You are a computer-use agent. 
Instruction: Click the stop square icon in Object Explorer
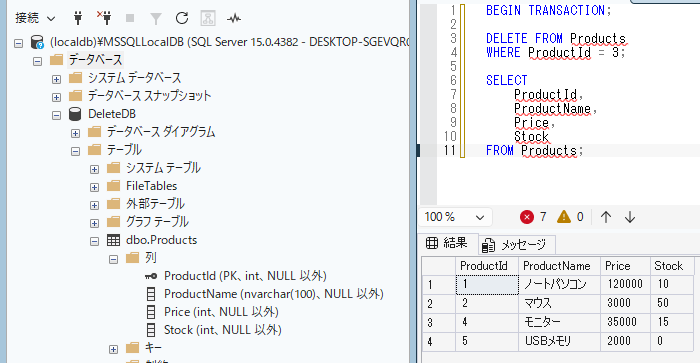[x=130, y=18]
